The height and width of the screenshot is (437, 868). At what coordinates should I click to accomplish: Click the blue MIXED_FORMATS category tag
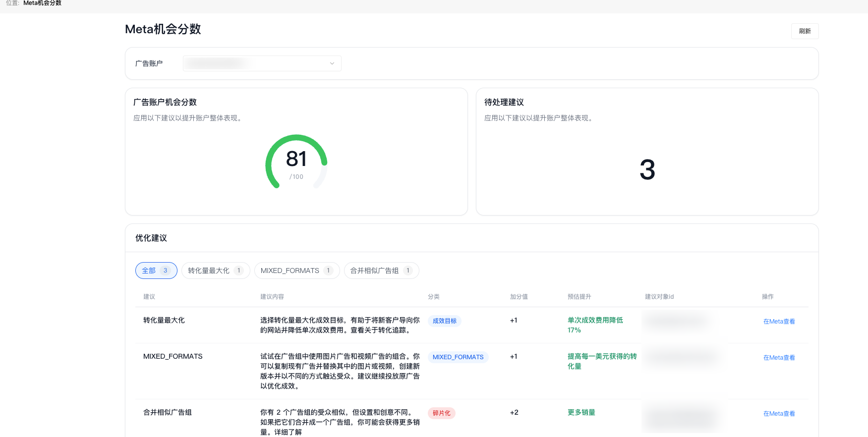(x=458, y=357)
